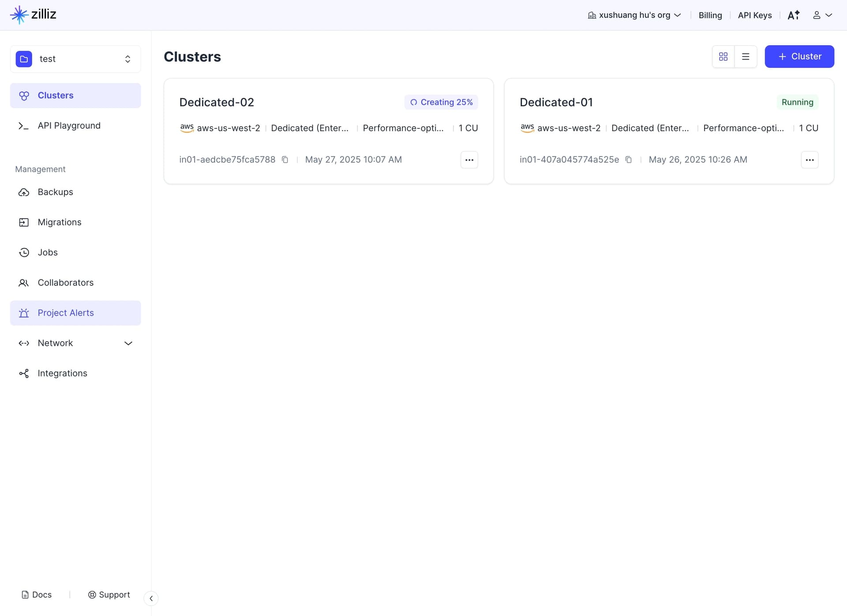The width and height of the screenshot is (847, 616).
Task: Open the Billing link
Action: (x=710, y=15)
